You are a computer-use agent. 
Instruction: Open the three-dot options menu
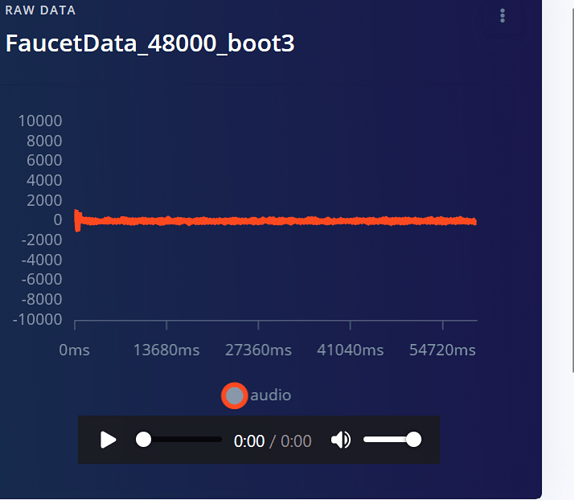pyautogui.click(x=503, y=16)
